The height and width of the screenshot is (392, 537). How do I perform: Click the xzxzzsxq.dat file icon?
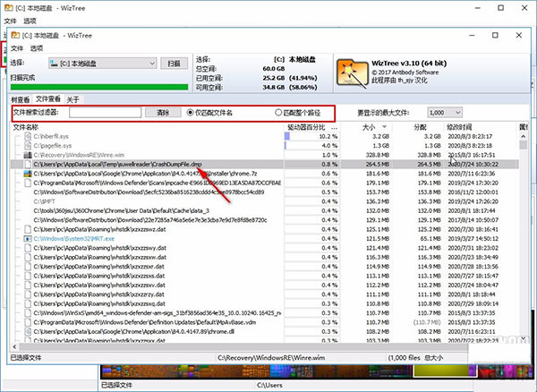point(28,303)
